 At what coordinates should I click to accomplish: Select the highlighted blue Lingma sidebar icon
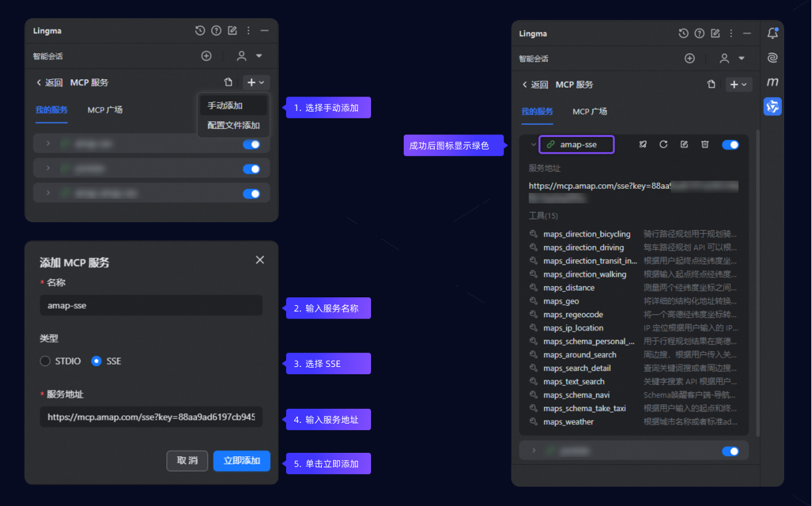point(772,106)
